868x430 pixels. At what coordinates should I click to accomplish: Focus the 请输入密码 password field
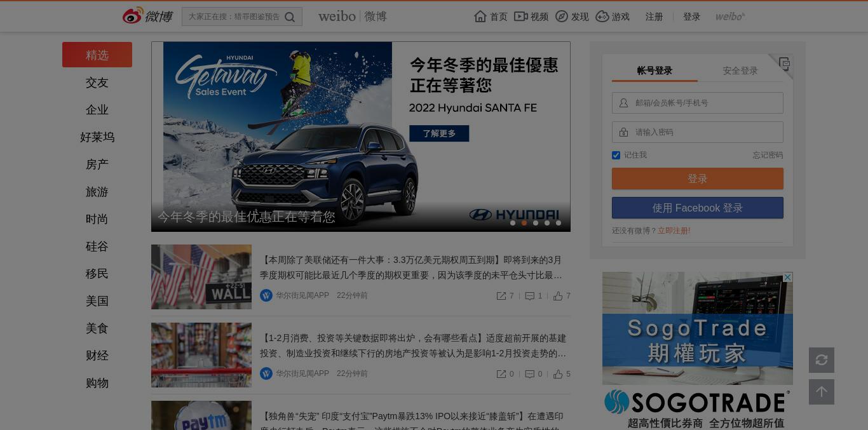click(698, 132)
